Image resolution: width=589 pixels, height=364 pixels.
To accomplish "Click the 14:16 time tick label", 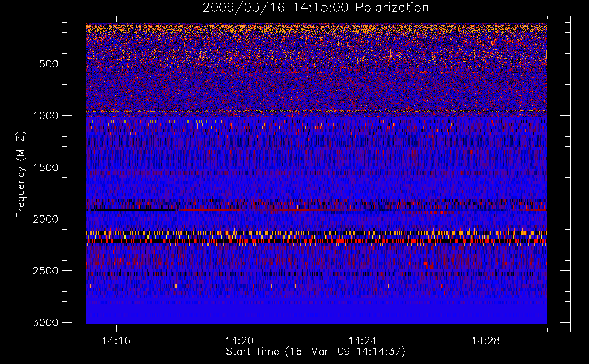I will click(x=116, y=341).
